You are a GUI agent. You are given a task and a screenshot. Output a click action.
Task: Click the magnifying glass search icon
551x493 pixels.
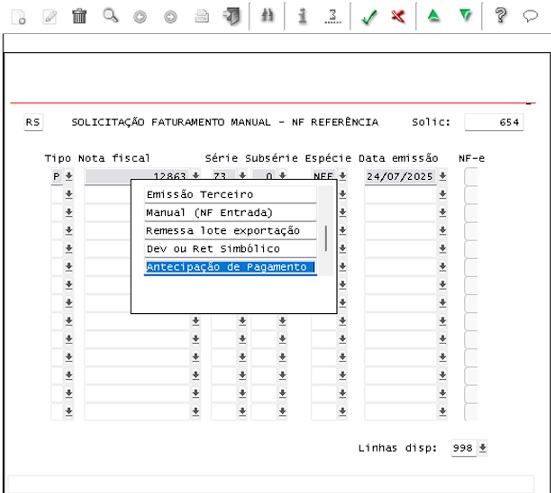coord(110,16)
